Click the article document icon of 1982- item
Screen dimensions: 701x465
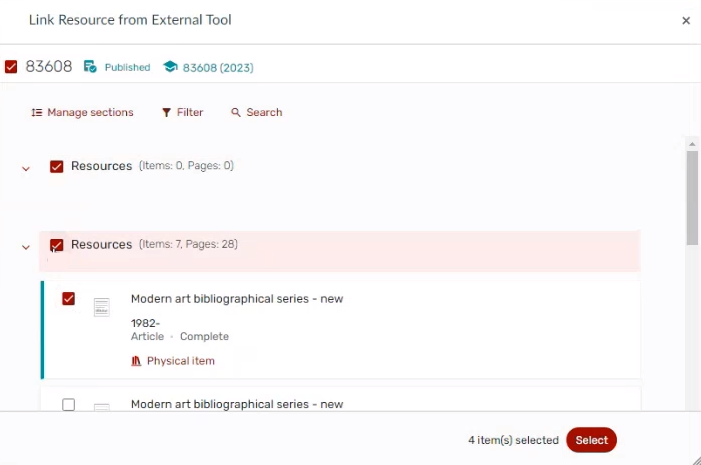pyautogui.click(x=101, y=307)
